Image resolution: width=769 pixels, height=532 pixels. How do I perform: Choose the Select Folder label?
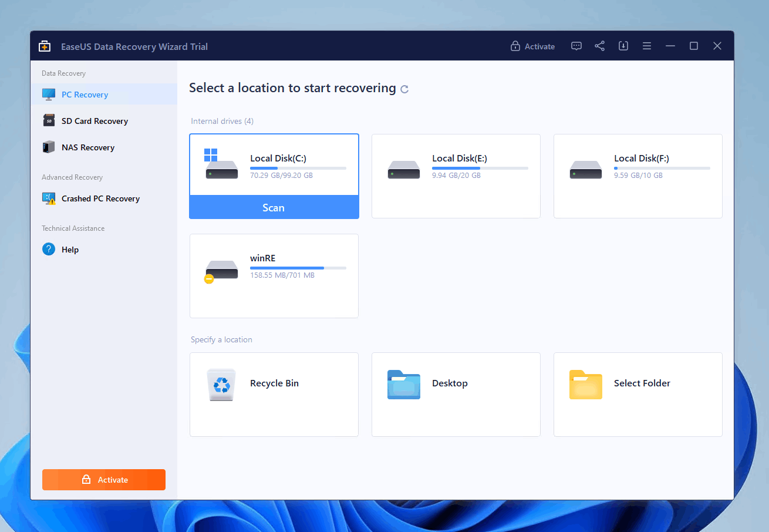tap(642, 383)
